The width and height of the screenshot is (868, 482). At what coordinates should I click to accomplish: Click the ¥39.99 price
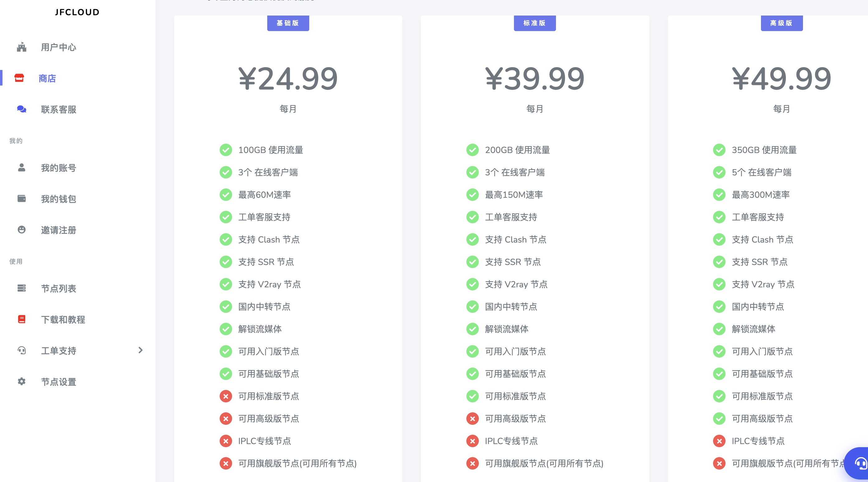tap(535, 78)
